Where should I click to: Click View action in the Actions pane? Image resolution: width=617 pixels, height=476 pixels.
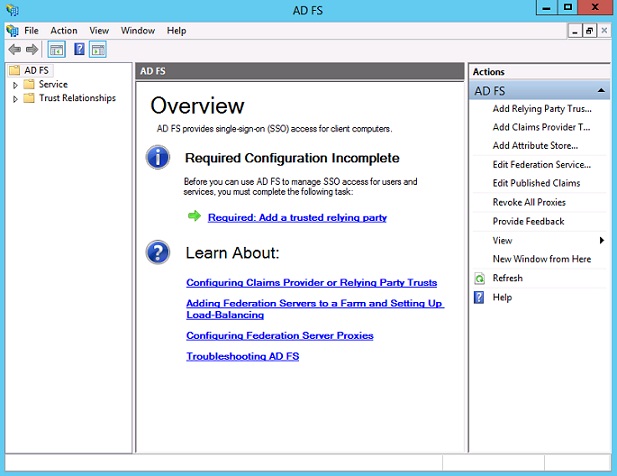[502, 240]
